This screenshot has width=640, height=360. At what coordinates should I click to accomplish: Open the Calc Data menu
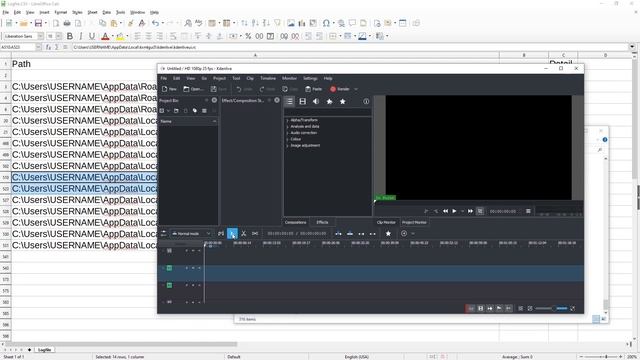click(107, 13)
